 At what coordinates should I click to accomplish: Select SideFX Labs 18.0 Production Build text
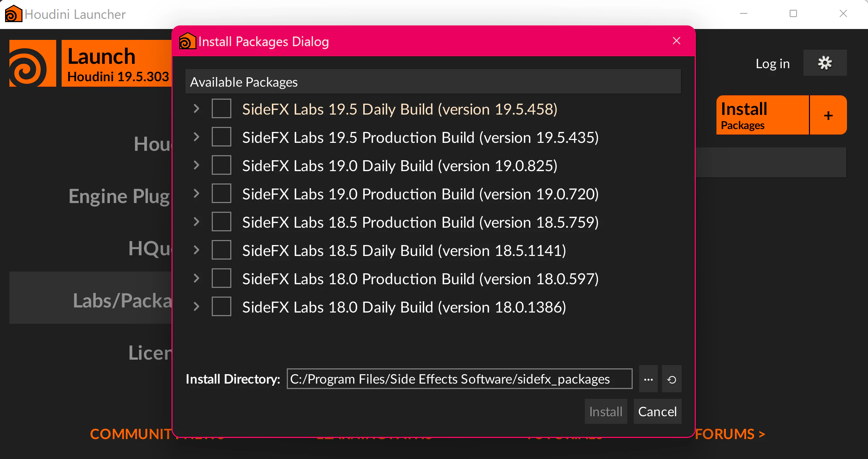coord(420,279)
